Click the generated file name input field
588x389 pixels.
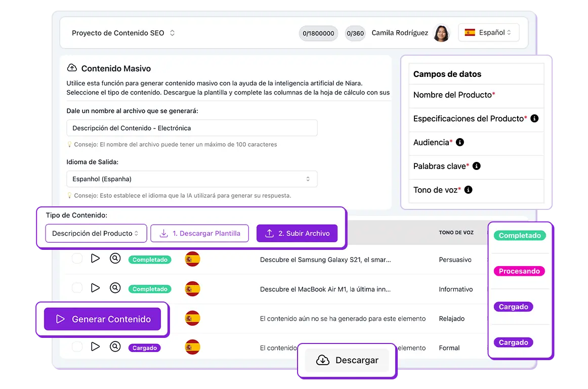point(192,127)
